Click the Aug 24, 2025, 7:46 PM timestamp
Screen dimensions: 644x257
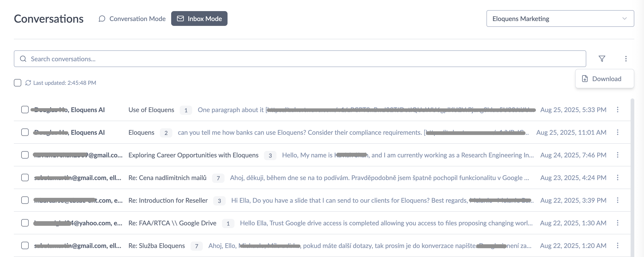tap(573, 155)
